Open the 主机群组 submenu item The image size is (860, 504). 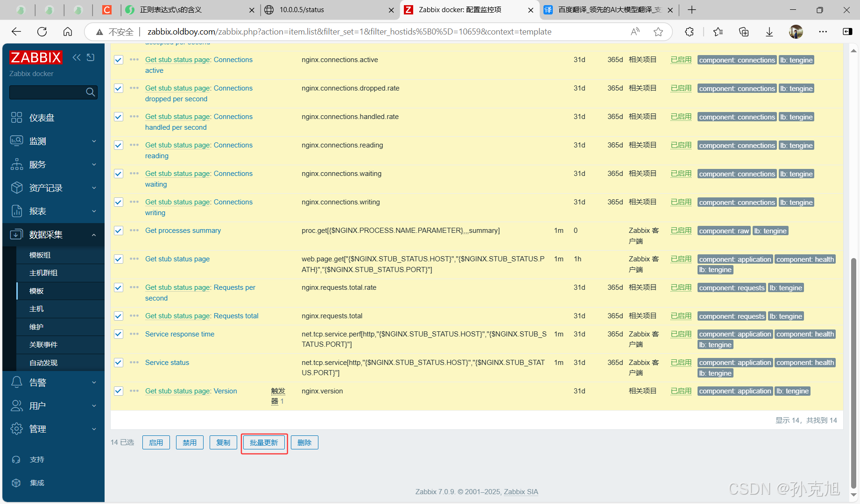(60, 273)
